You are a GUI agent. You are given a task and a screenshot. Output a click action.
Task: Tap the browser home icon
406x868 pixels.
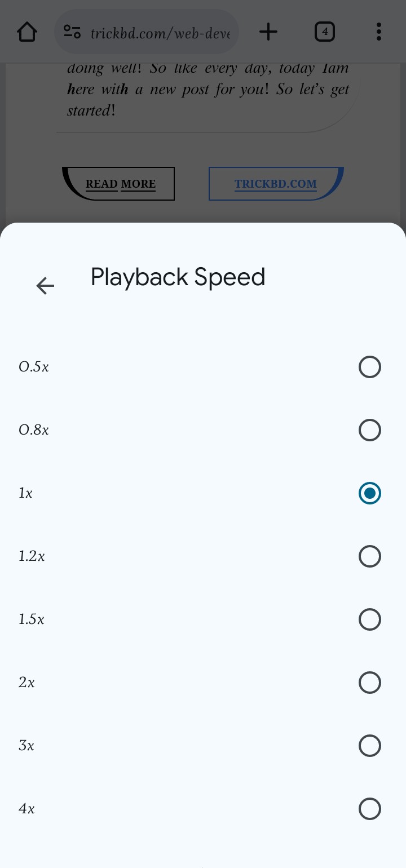tap(27, 32)
